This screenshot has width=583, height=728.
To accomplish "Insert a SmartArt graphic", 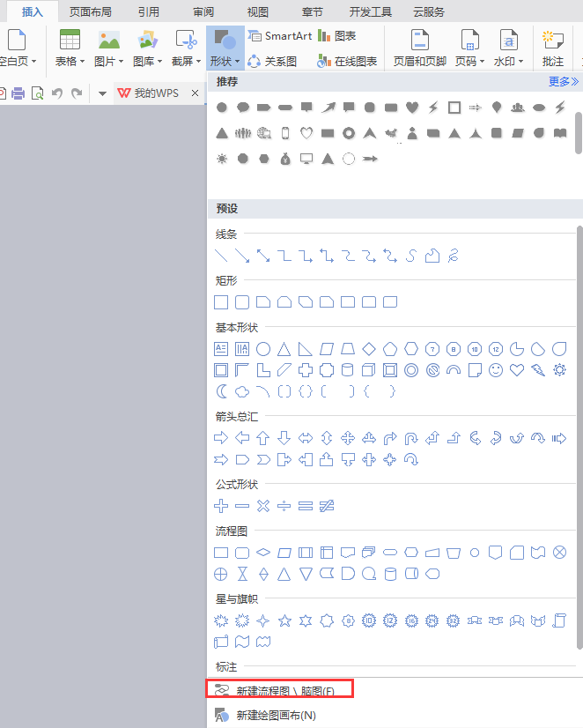I will point(280,36).
